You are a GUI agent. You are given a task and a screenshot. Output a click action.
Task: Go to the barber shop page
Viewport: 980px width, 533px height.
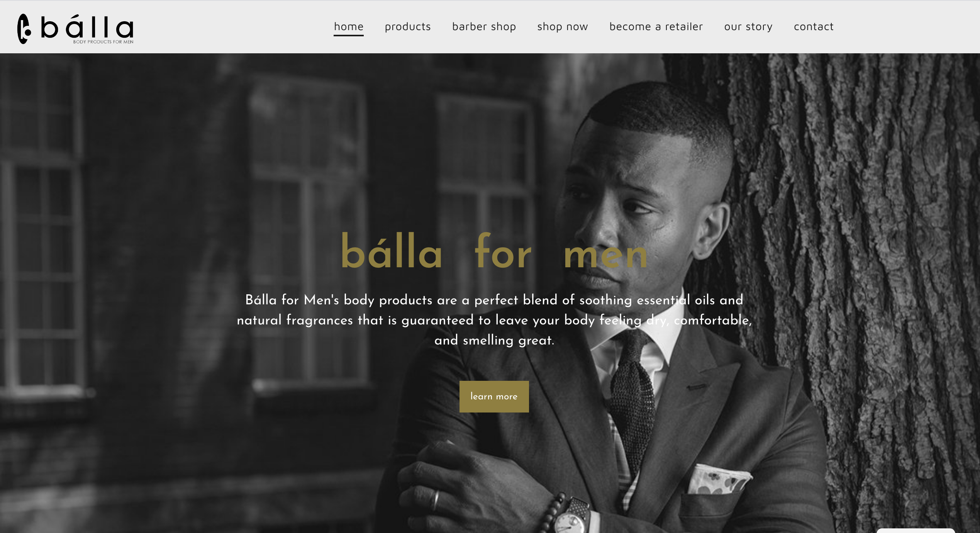[484, 27]
